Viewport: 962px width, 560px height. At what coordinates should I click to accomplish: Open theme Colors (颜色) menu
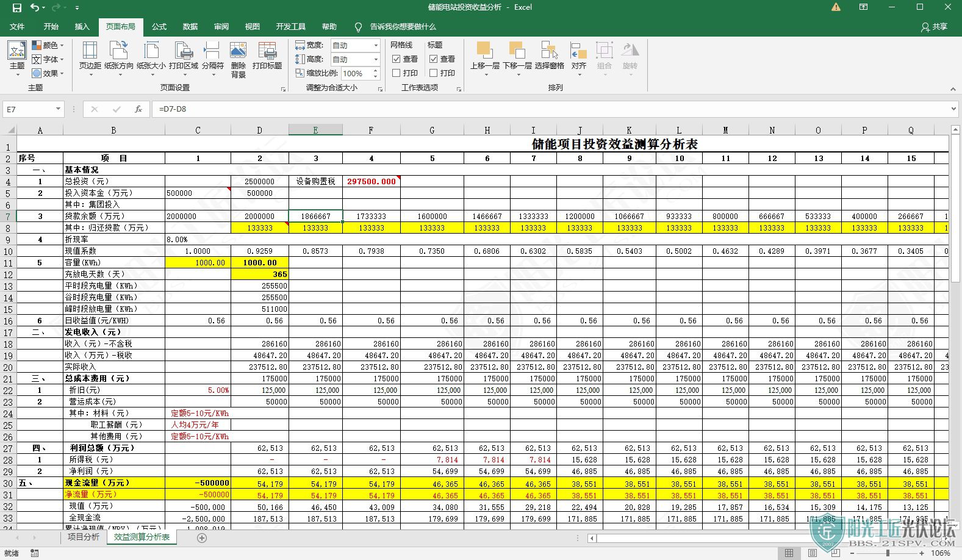(48, 45)
